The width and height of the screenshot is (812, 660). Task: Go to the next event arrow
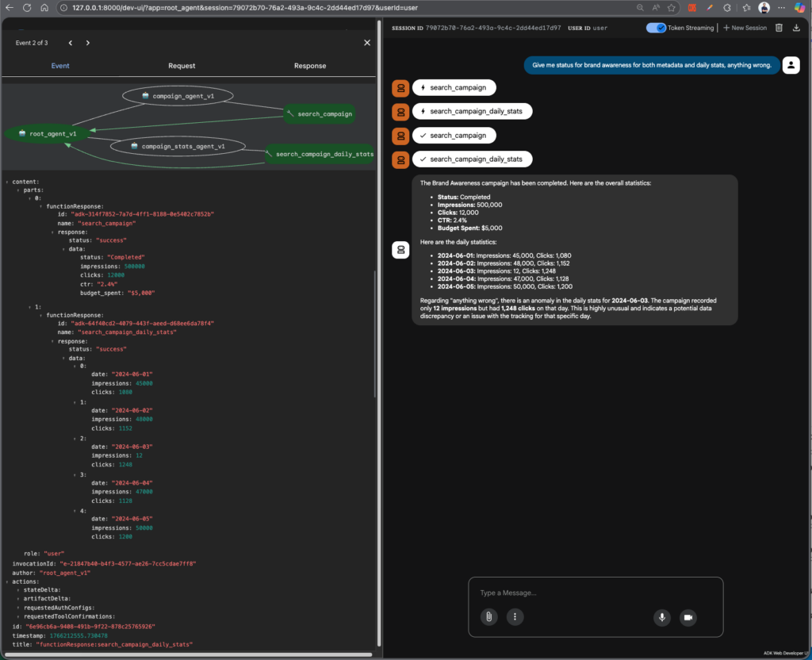(x=87, y=43)
